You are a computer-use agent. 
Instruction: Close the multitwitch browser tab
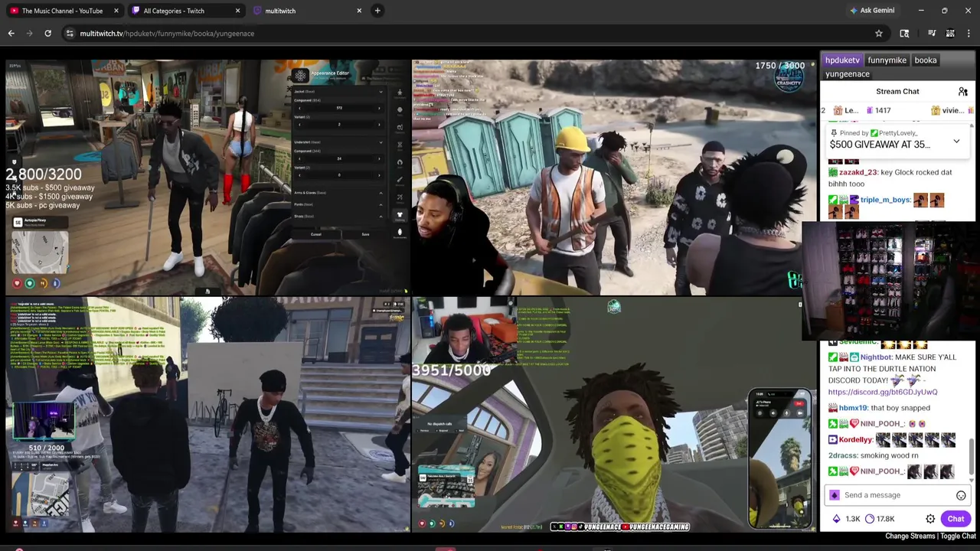359,11
